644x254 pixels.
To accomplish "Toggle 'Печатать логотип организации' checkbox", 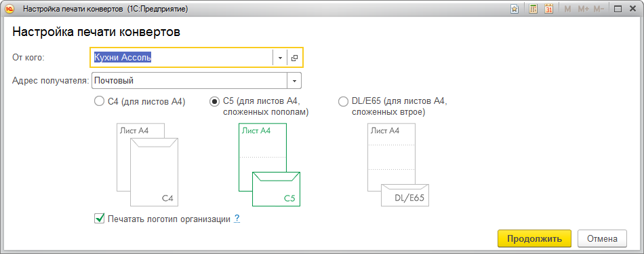I will (x=99, y=218).
